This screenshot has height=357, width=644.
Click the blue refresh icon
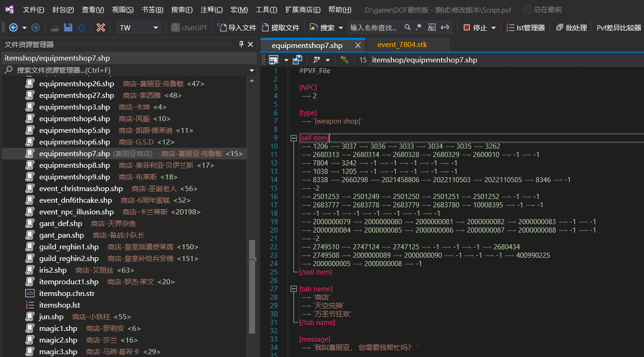click(x=82, y=27)
